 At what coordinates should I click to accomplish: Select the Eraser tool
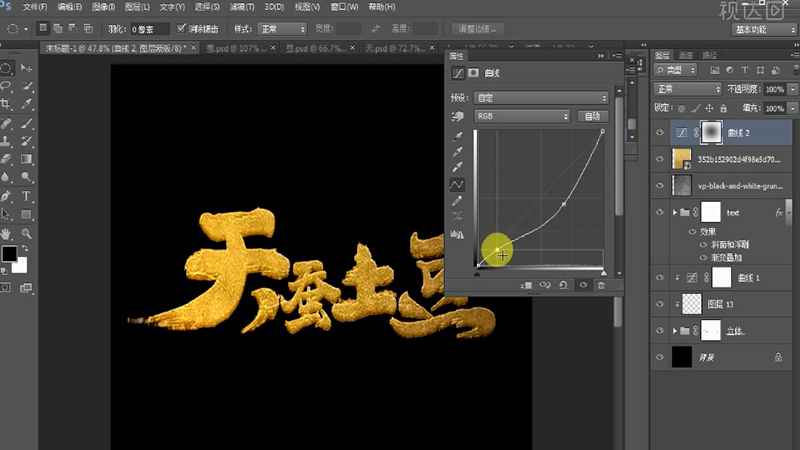click(6, 159)
